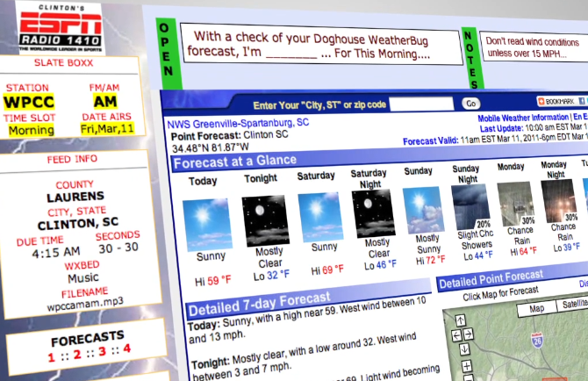
Task: Click the Monday chance rain icon
Action: (516, 204)
